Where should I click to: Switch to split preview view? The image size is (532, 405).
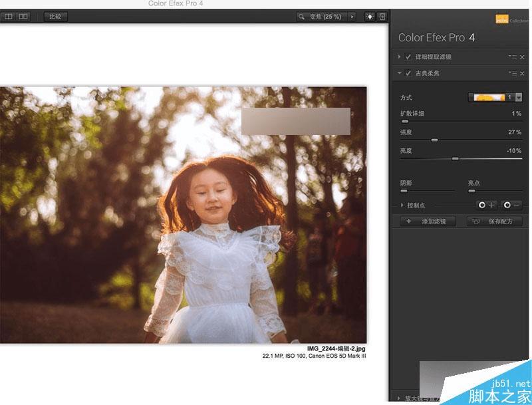click(x=9, y=16)
